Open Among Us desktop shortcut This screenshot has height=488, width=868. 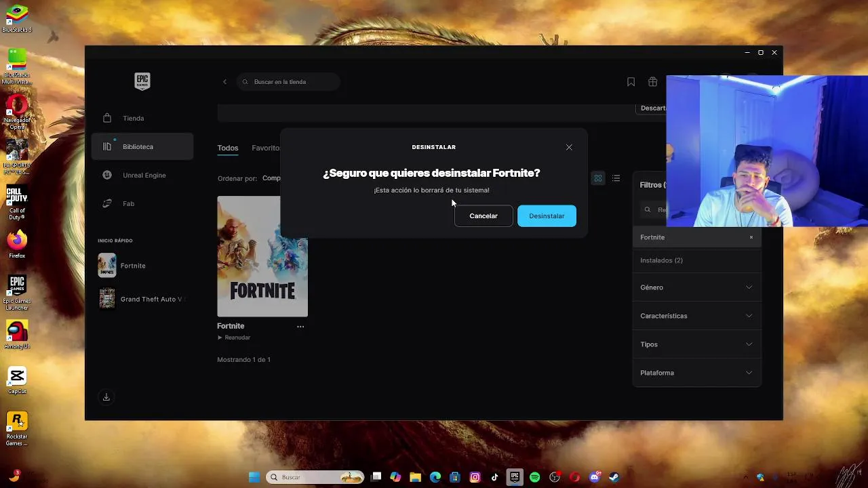click(x=17, y=335)
